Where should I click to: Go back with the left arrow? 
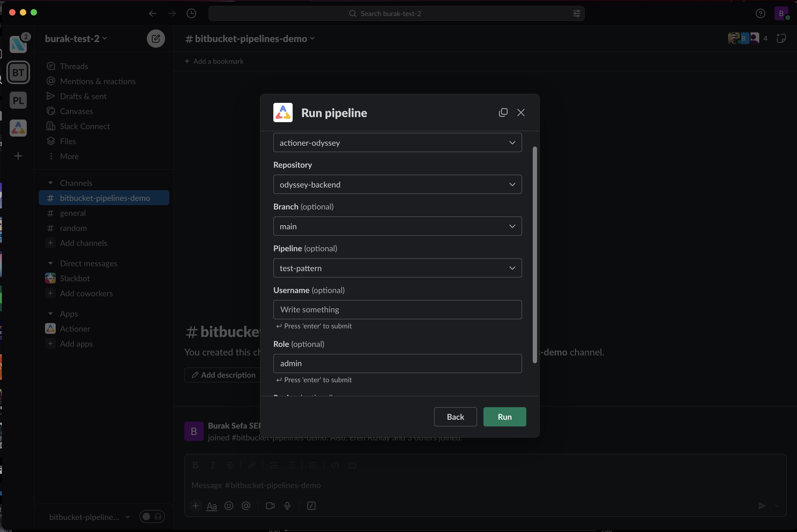click(x=153, y=14)
